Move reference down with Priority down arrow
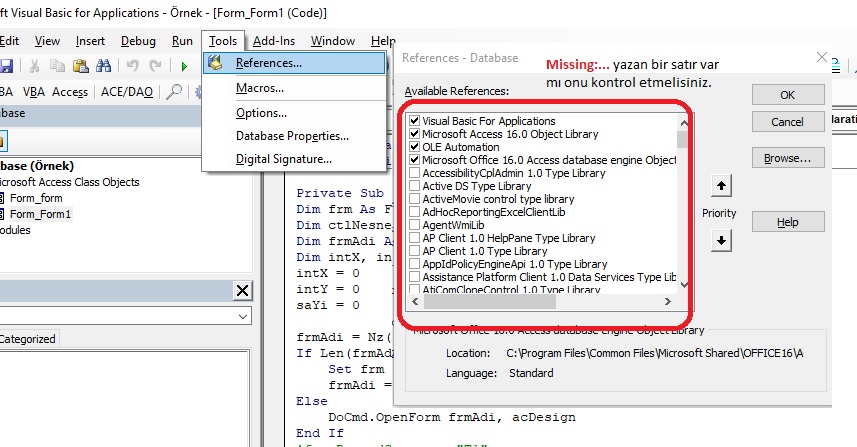 [720, 240]
